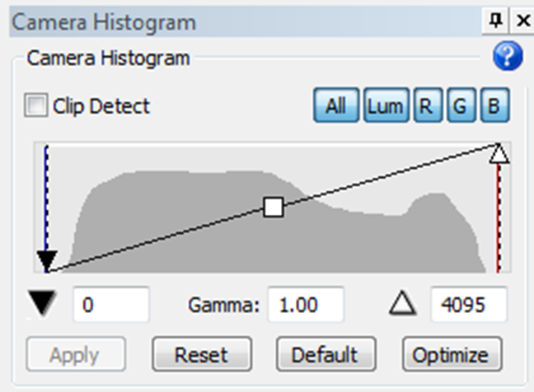Image resolution: width=534 pixels, height=392 pixels.
Task: Open the blue help question mark icon
Action: pos(508,58)
